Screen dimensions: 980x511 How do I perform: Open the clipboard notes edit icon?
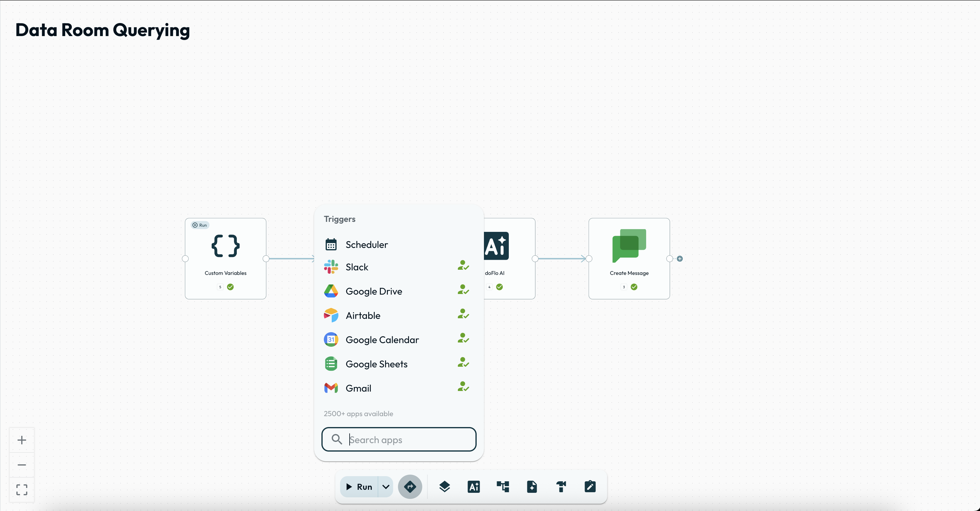pyautogui.click(x=590, y=487)
